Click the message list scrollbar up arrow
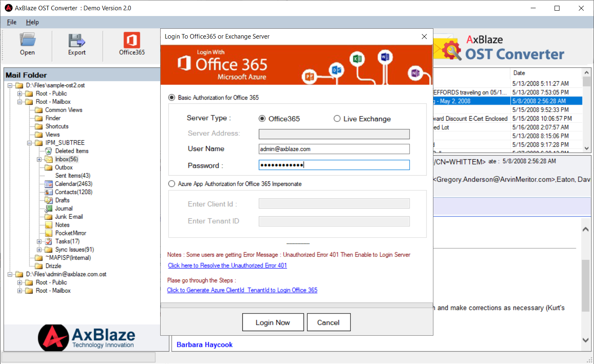This screenshot has width=594, height=364. click(587, 73)
